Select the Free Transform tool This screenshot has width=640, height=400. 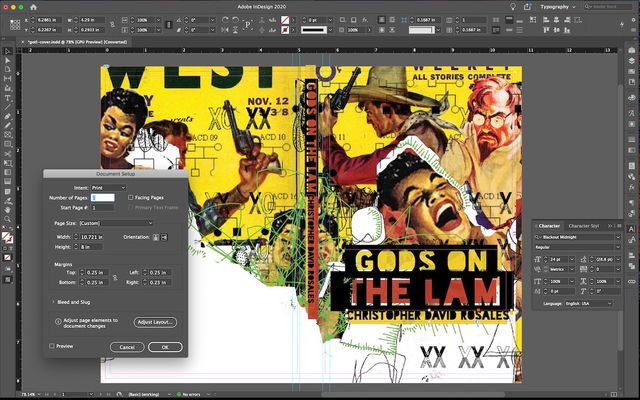pos(7,163)
